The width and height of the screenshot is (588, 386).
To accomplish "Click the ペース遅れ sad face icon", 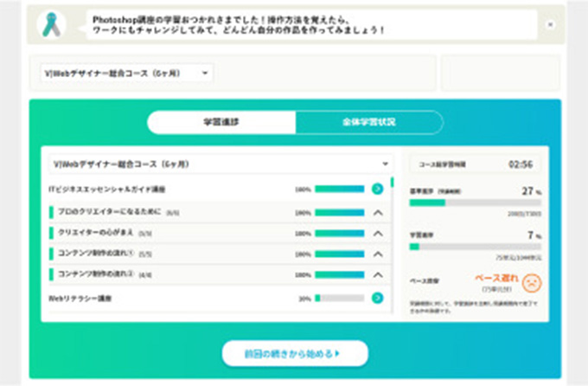I will tap(533, 282).
